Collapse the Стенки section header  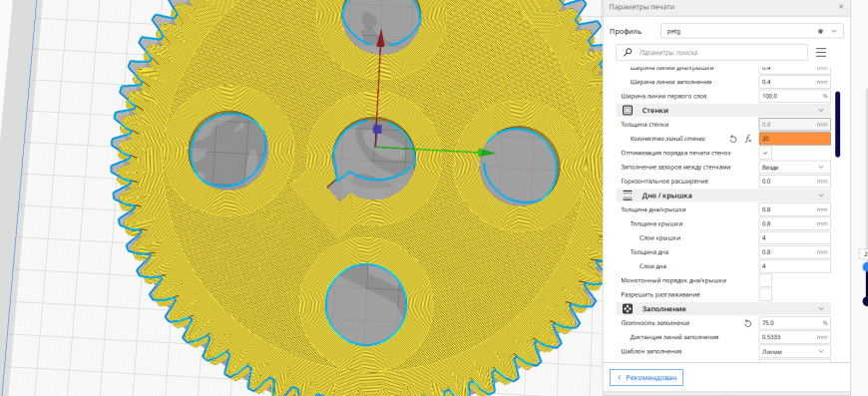(x=820, y=111)
